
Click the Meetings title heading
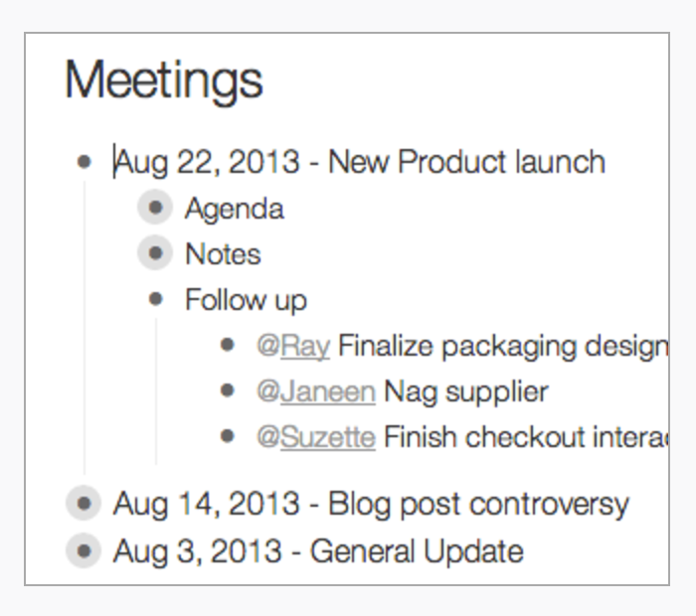pyautogui.click(x=164, y=81)
